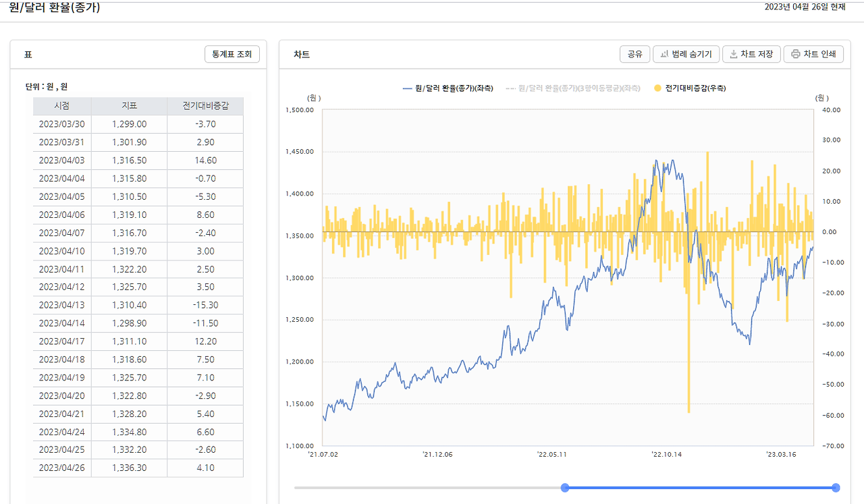Click the '21.12.06 x-axis date label
The image size is (864, 504).
(437, 455)
